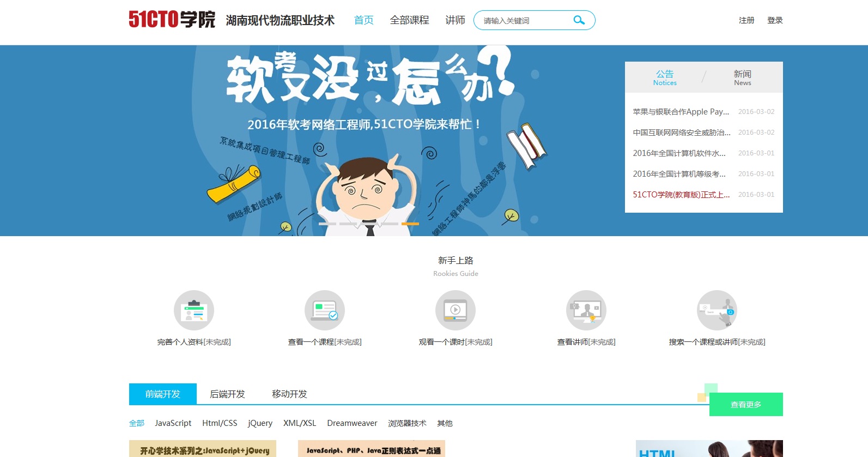Click the search magnifier icon

tap(579, 20)
